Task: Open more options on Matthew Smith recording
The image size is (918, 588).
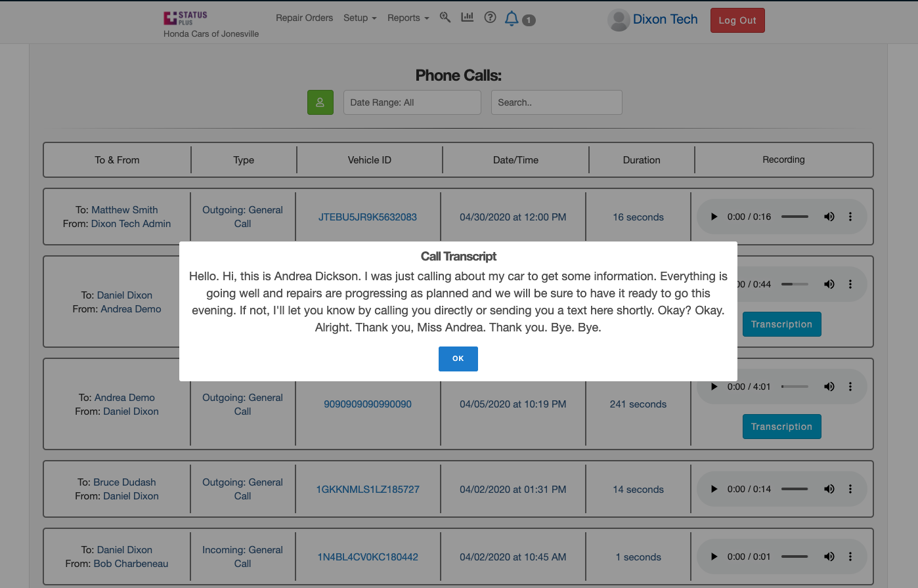Action: [x=850, y=217]
